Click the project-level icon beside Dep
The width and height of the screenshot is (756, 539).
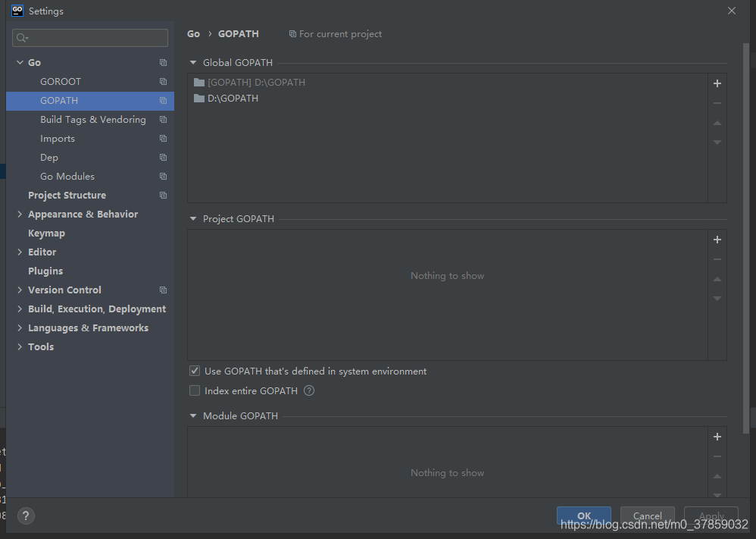pyautogui.click(x=163, y=158)
